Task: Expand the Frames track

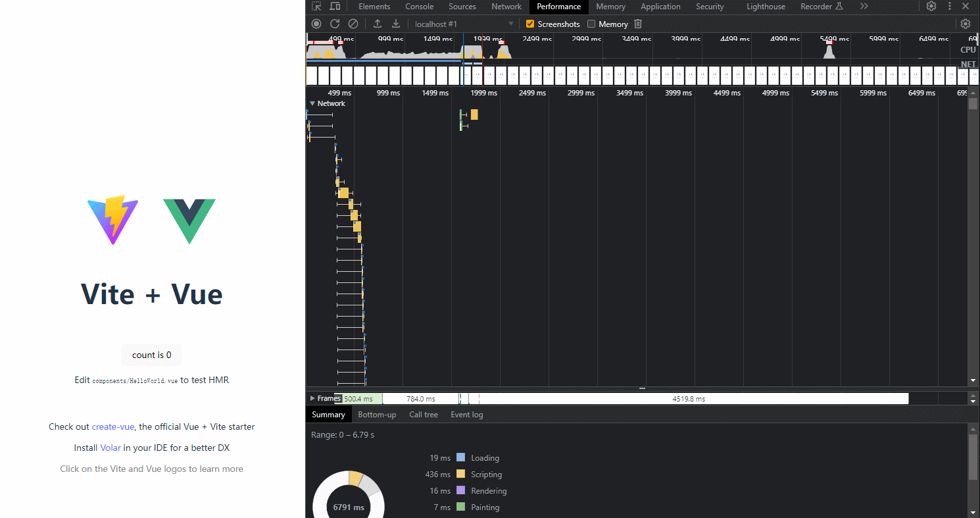Action: (312, 398)
